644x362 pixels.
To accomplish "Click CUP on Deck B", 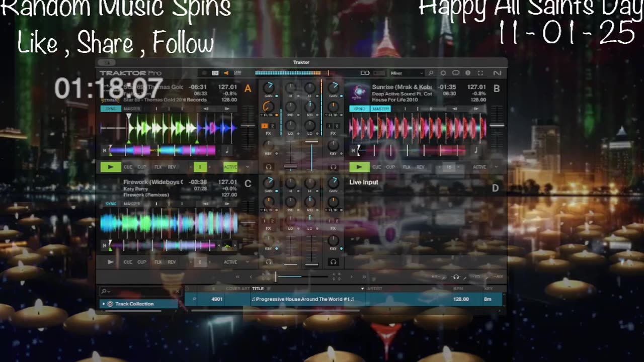I will click(x=390, y=167).
